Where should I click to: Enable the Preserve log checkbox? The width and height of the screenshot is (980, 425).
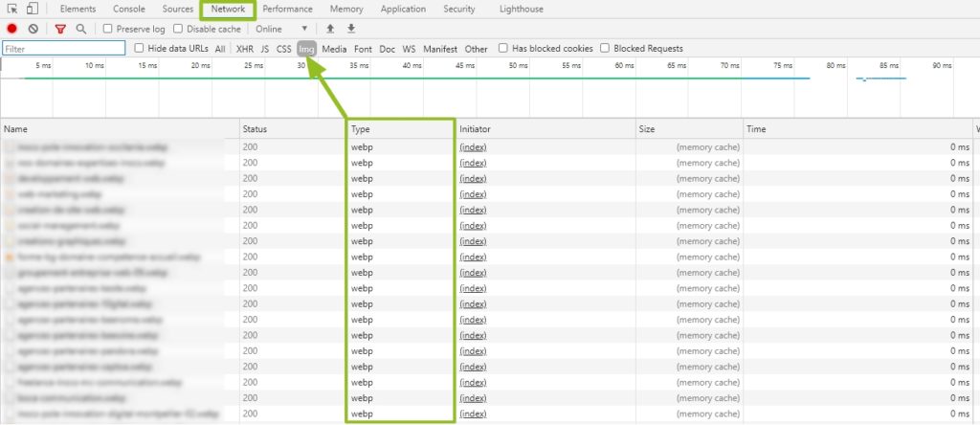108,30
